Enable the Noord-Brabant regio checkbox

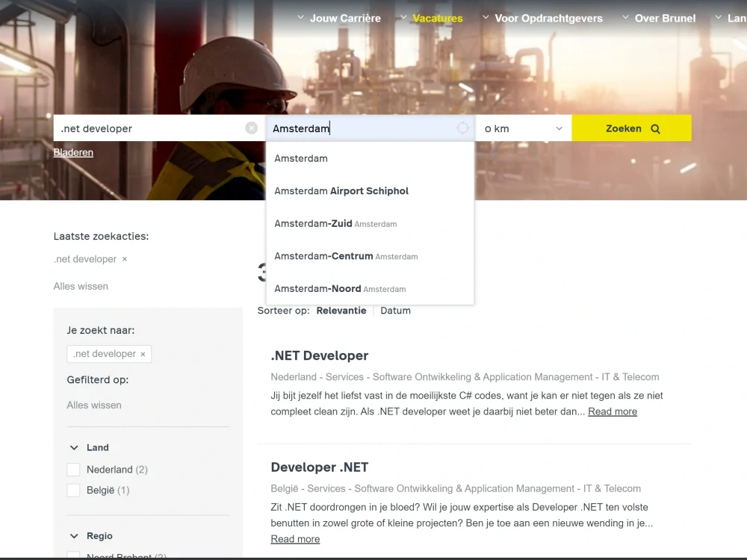tap(73, 556)
